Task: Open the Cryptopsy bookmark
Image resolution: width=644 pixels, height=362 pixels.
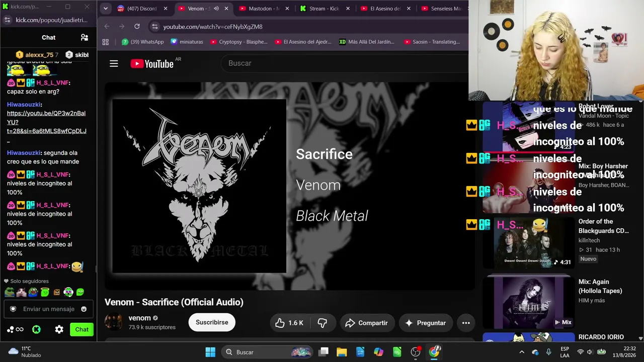Action: (239, 42)
